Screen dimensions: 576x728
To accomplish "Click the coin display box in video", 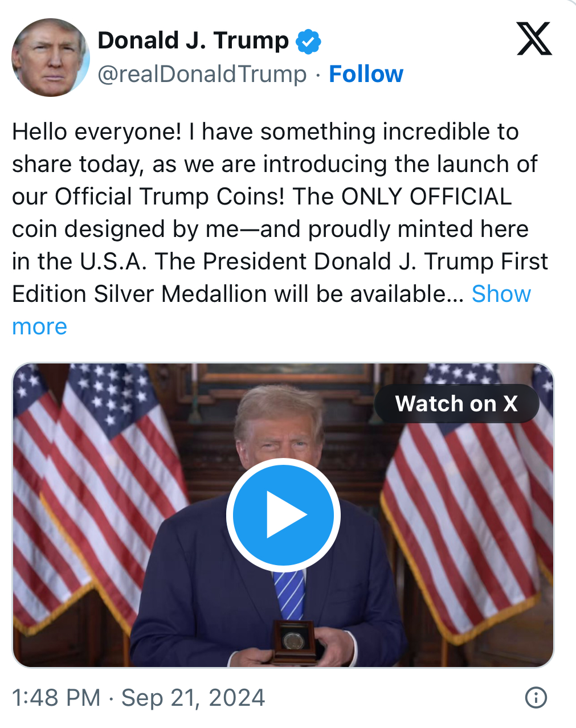I will pyautogui.click(x=294, y=640).
